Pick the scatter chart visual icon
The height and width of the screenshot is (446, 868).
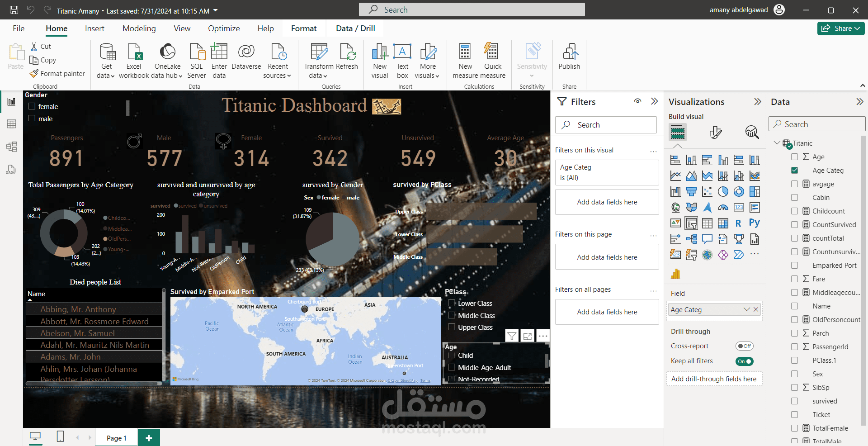[x=707, y=192]
